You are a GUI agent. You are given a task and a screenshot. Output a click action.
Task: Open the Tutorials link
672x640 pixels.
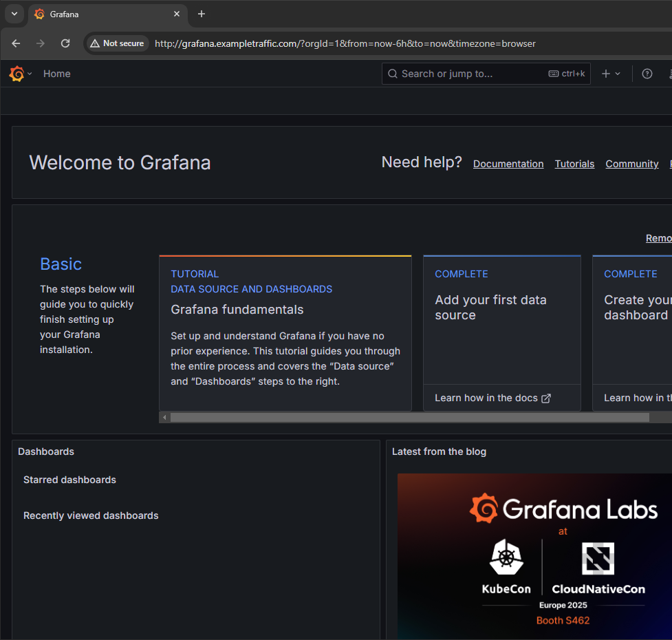[x=574, y=164]
